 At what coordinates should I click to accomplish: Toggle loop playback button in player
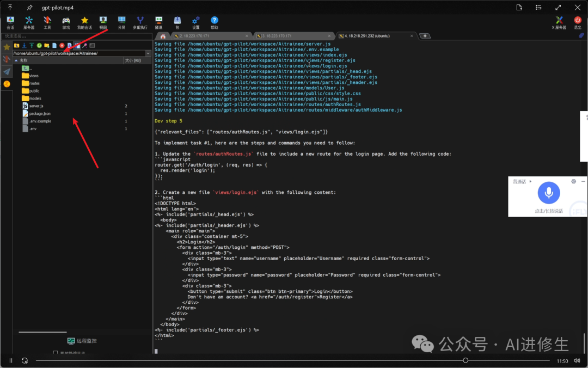[x=24, y=360]
